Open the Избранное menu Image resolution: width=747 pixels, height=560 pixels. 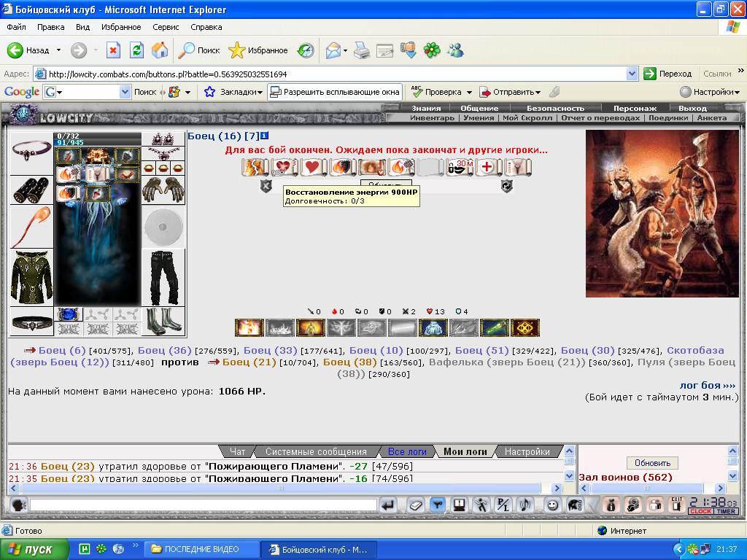[121, 27]
